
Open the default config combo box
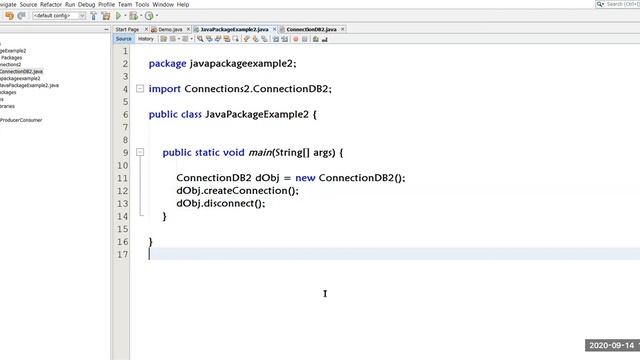pyautogui.click(x=59, y=16)
